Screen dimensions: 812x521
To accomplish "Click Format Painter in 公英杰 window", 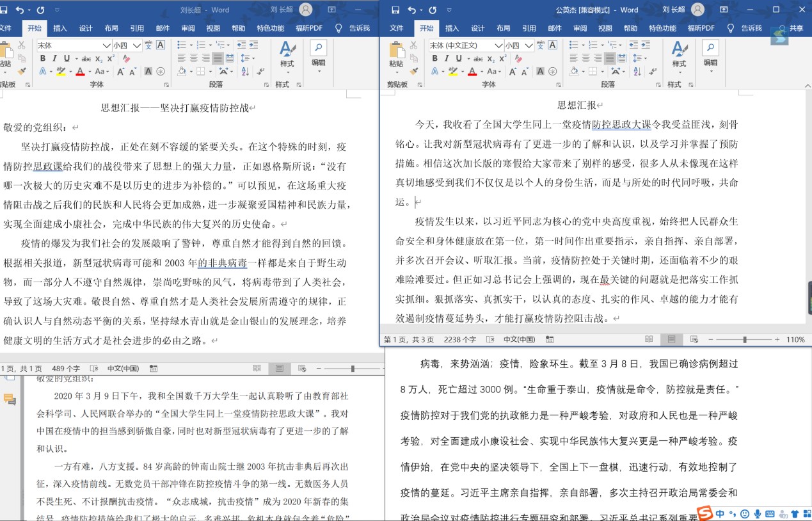I will (414, 71).
